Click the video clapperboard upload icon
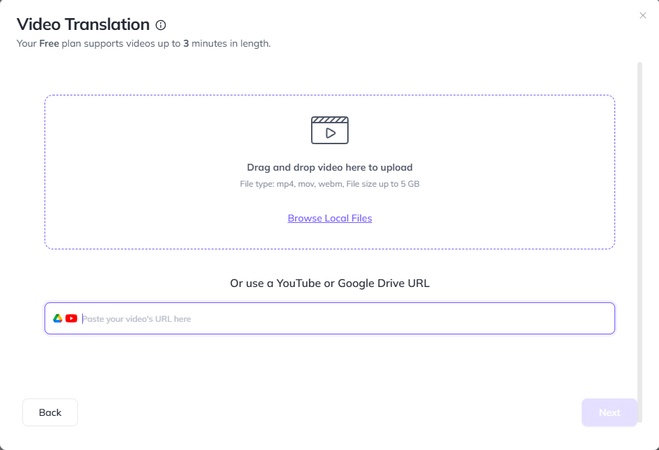 [x=329, y=131]
